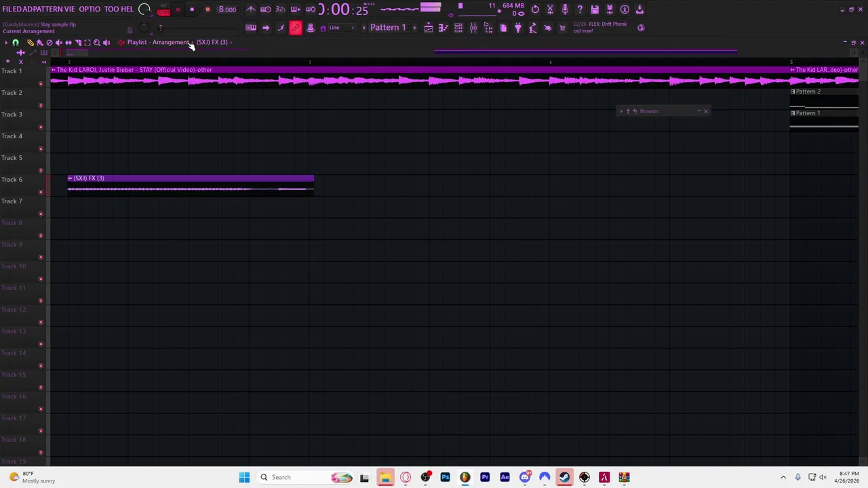Toggle the highlighted link/multilink controllers icon

click(x=296, y=28)
